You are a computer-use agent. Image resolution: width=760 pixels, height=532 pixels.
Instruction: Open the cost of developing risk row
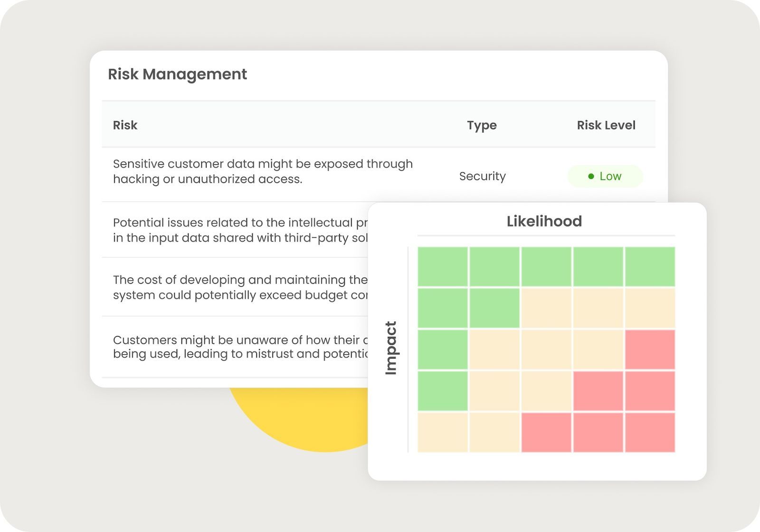point(235,287)
